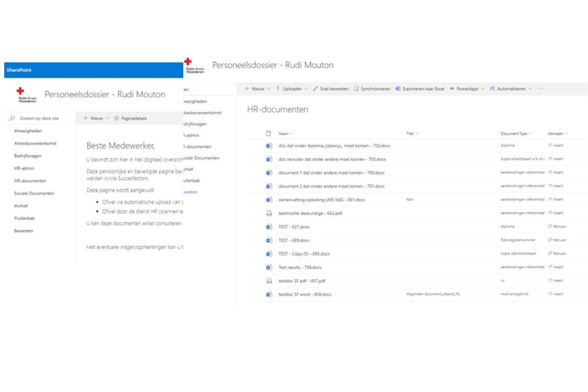Export the list with Exporteren naar Excel

point(420,89)
